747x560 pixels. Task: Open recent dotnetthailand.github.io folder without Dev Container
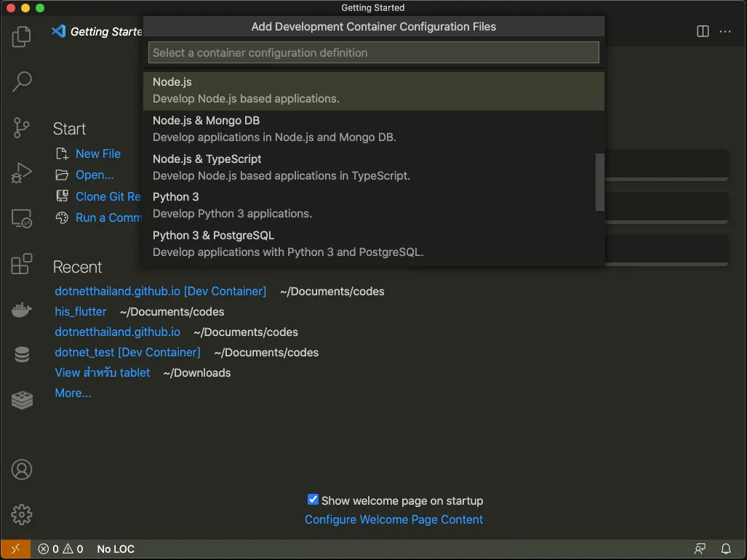117,332
